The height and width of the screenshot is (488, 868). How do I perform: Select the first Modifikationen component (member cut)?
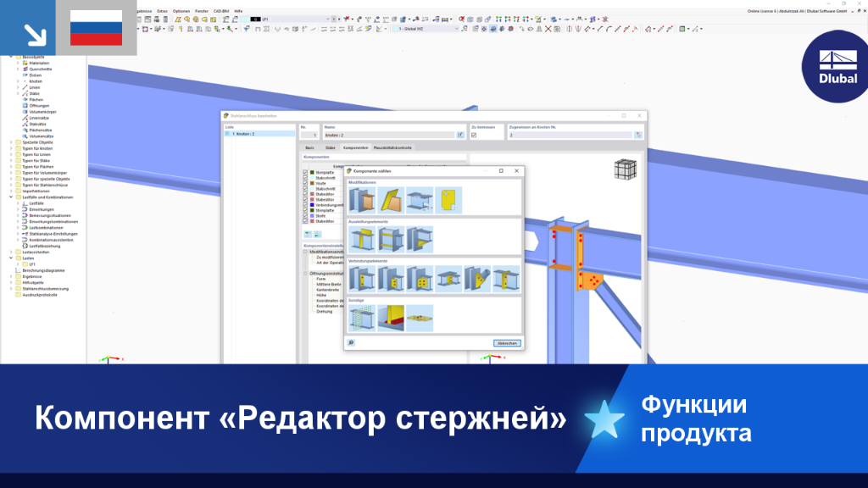click(362, 200)
